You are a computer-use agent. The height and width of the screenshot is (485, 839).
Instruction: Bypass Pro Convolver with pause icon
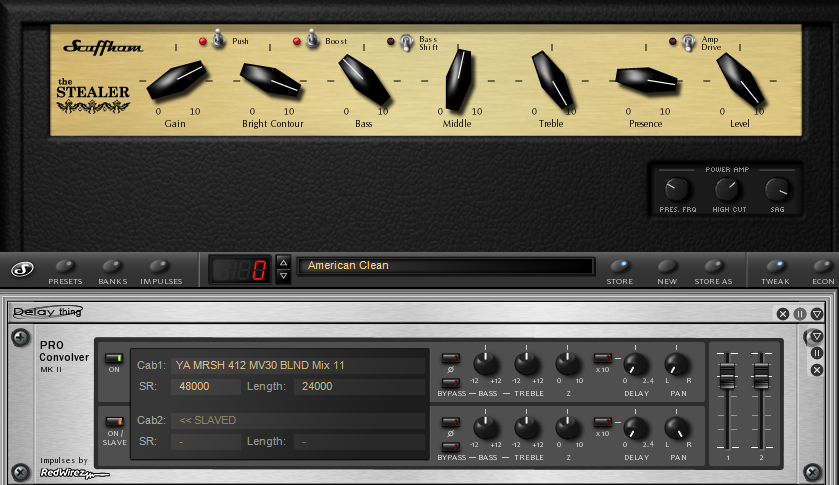[x=817, y=353]
